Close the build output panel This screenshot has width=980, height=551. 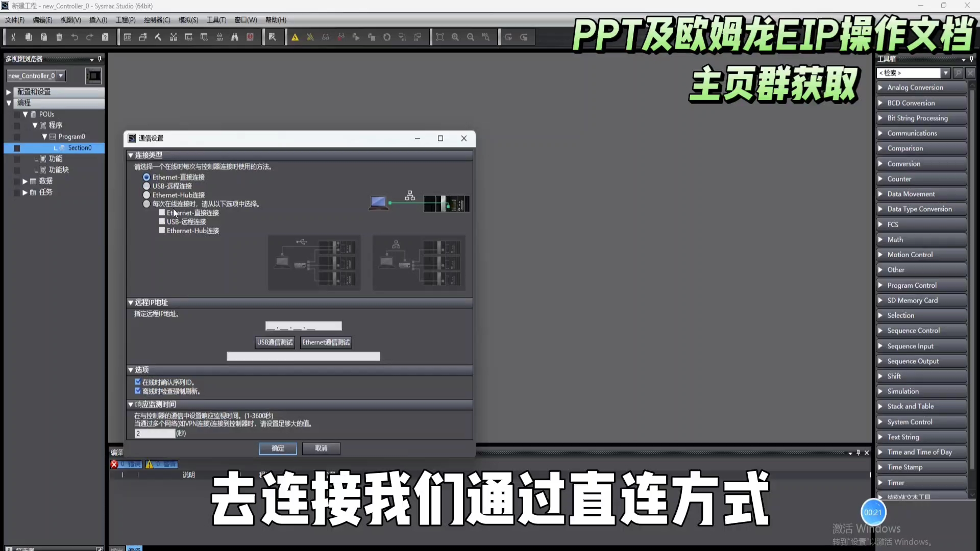click(867, 453)
